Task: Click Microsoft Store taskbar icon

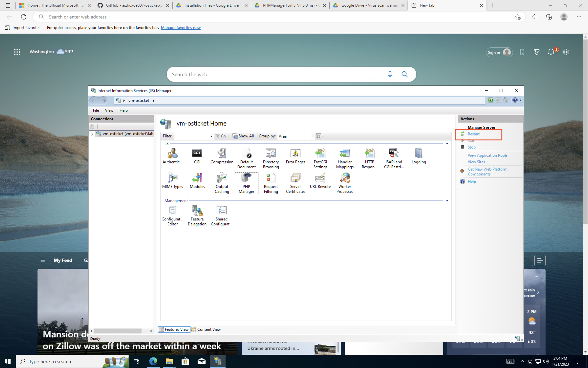Action: click(x=185, y=361)
